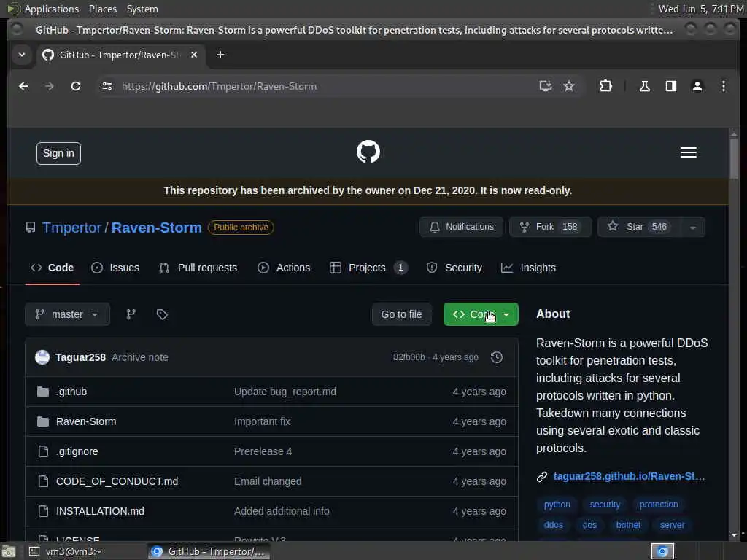Open the GitHub hamburger navigation menu

tap(689, 152)
